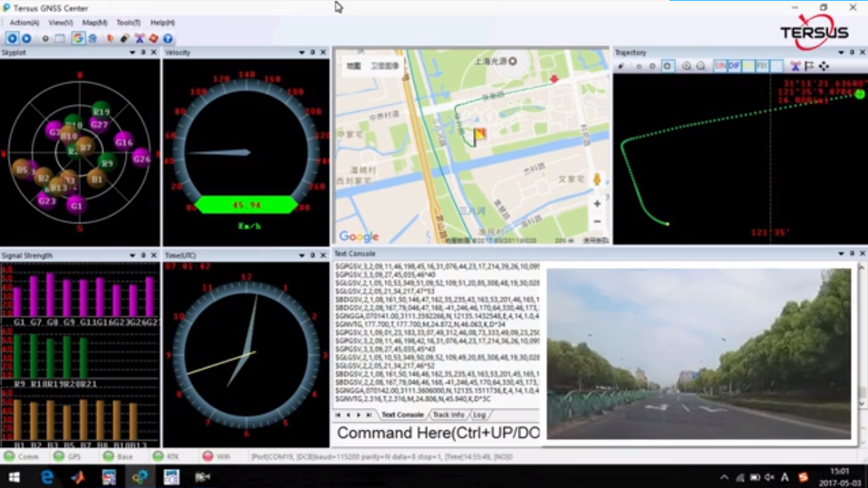Toggle the SIN filter in Trajectory toolbar
Viewport: 868px width, 488px height.
point(720,66)
